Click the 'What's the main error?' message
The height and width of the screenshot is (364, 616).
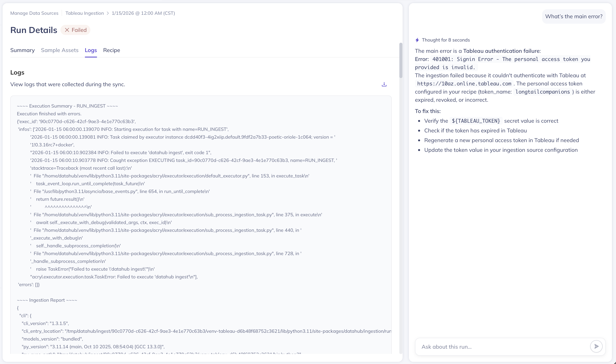573,17
